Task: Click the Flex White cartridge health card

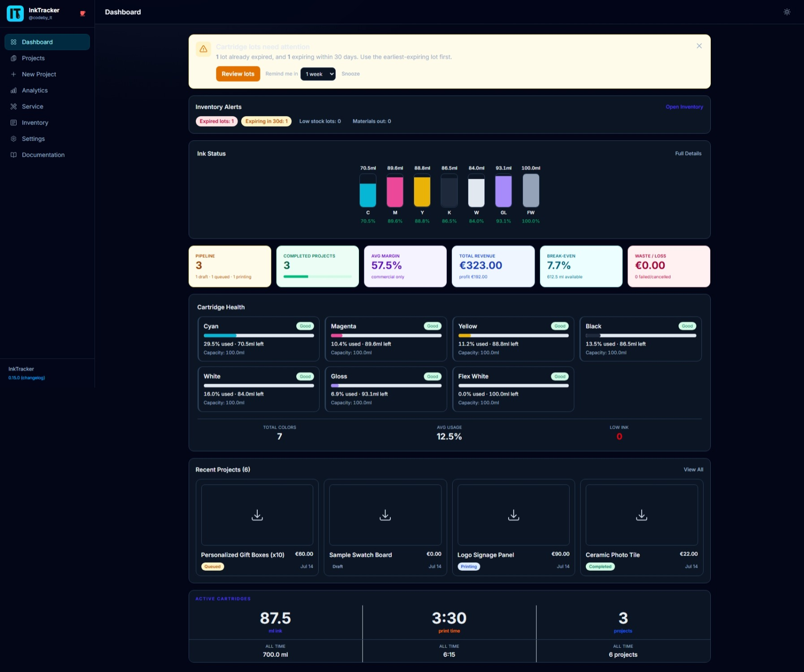Action: pos(513,389)
